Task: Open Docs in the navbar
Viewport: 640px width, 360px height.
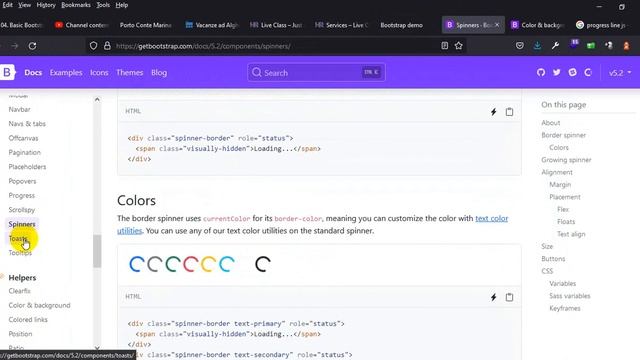Action: click(x=33, y=73)
